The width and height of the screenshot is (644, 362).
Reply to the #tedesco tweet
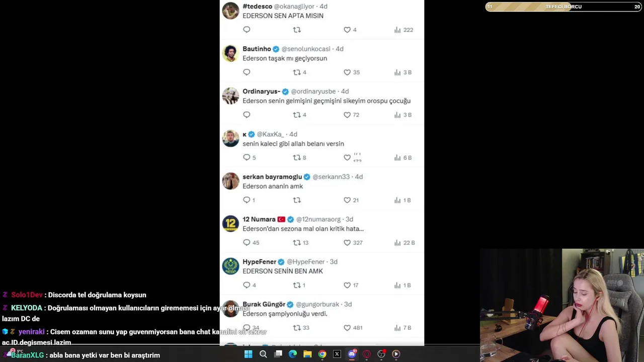tap(247, 30)
